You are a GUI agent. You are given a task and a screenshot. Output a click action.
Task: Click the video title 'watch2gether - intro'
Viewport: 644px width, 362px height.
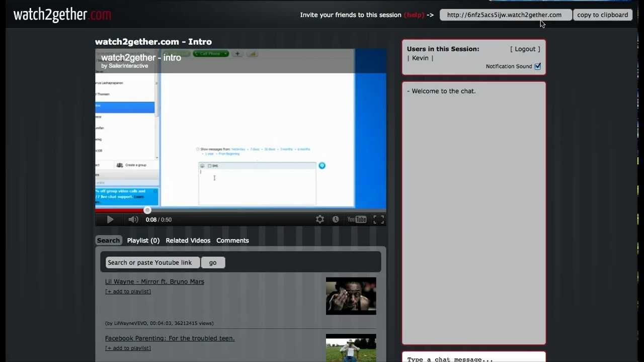coord(141,58)
